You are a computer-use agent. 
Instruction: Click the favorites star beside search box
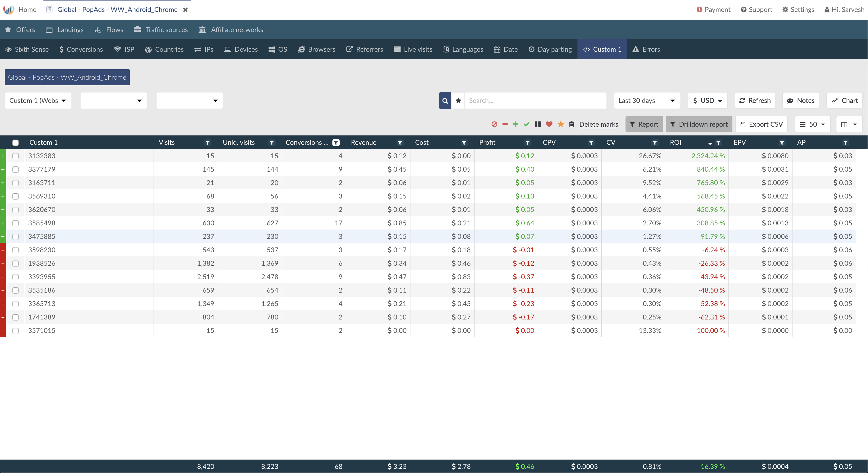point(458,101)
